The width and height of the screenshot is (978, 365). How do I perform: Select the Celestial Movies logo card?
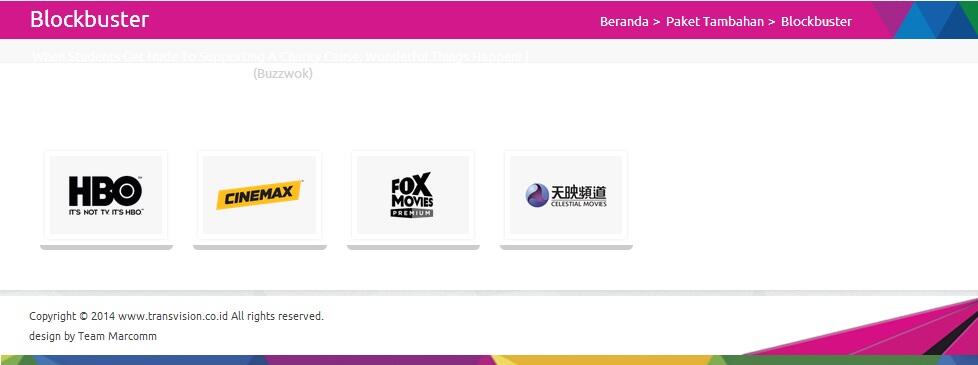tap(566, 195)
